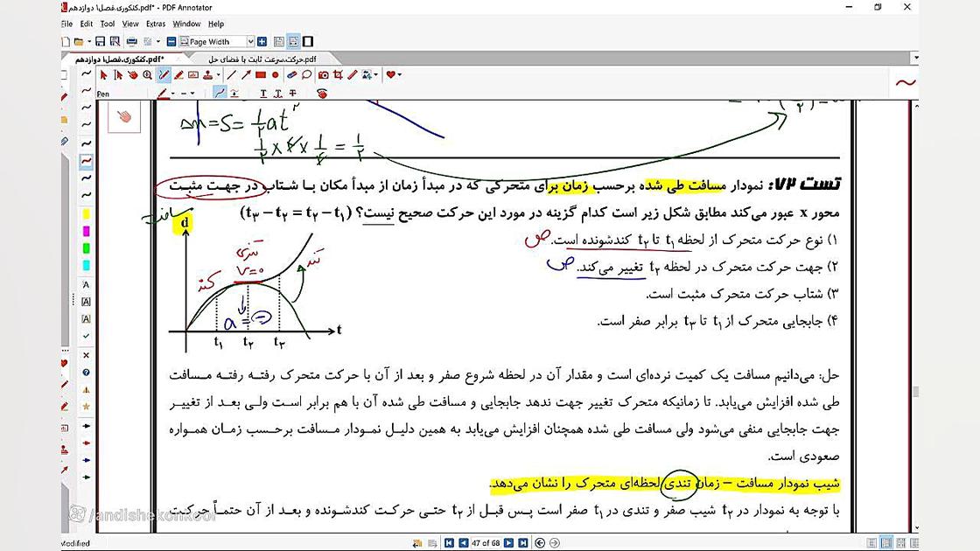Click the Snapshot camera tool
This screenshot has height=551, width=980.
click(323, 75)
